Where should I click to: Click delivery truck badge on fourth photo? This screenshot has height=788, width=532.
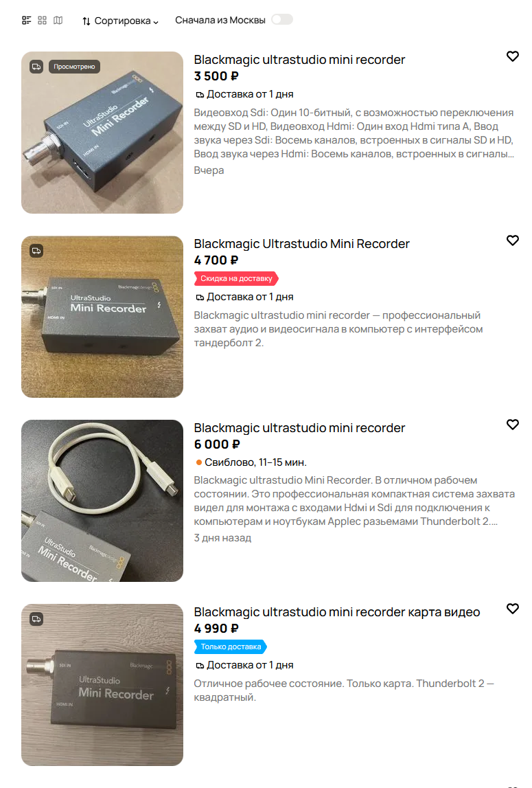(36, 618)
